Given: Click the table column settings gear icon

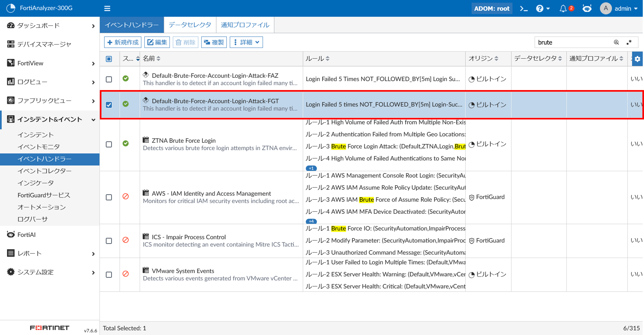Looking at the screenshot, I should point(637,59).
